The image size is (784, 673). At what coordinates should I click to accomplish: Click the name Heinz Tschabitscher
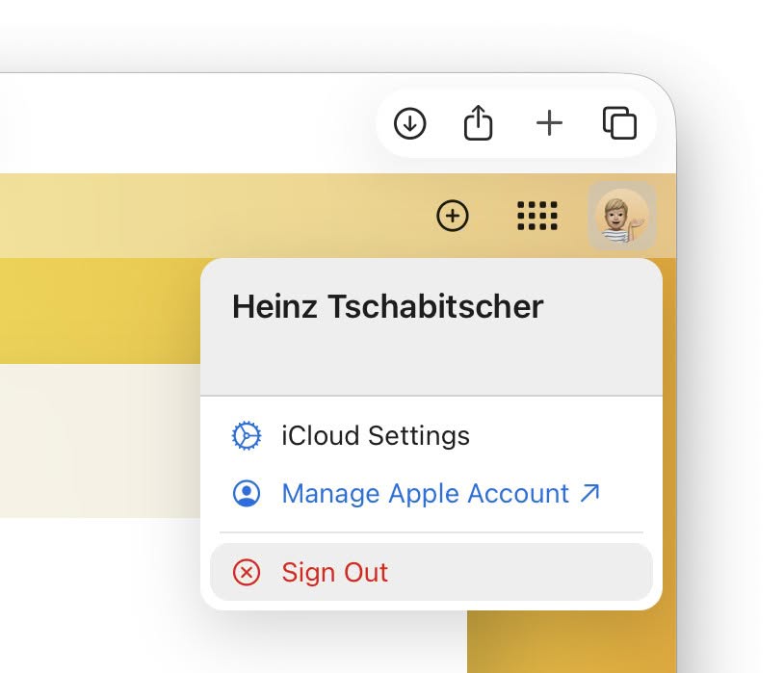coord(387,306)
